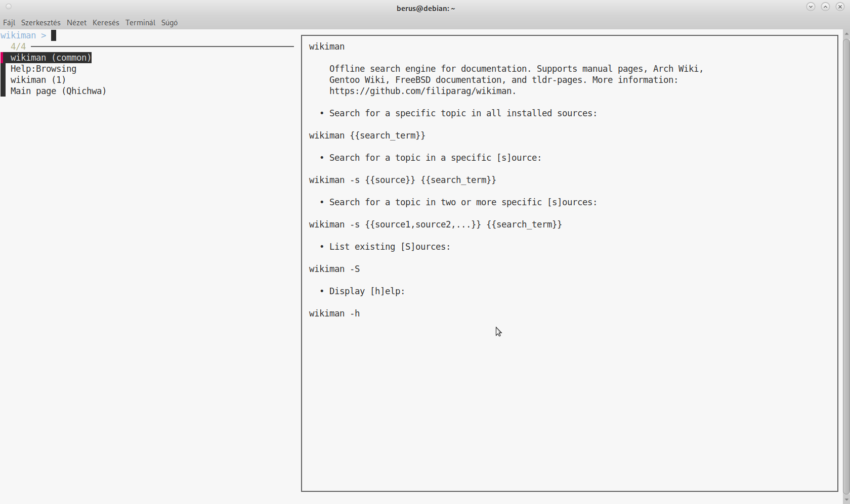
Task: Open the Terminál menu
Action: [x=140, y=23]
